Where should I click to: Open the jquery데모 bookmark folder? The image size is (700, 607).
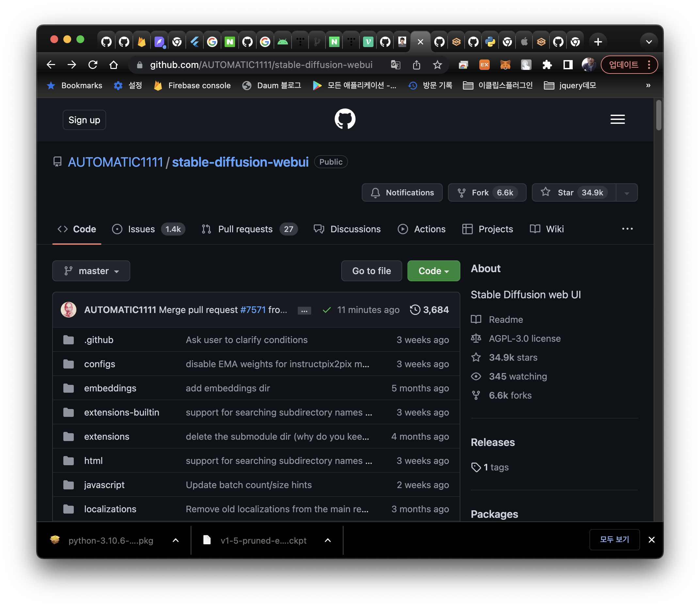tap(570, 85)
